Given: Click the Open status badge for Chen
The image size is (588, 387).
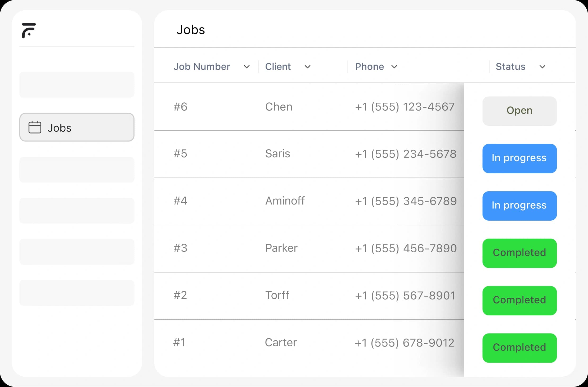Looking at the screenshot, I should (519, 111).
